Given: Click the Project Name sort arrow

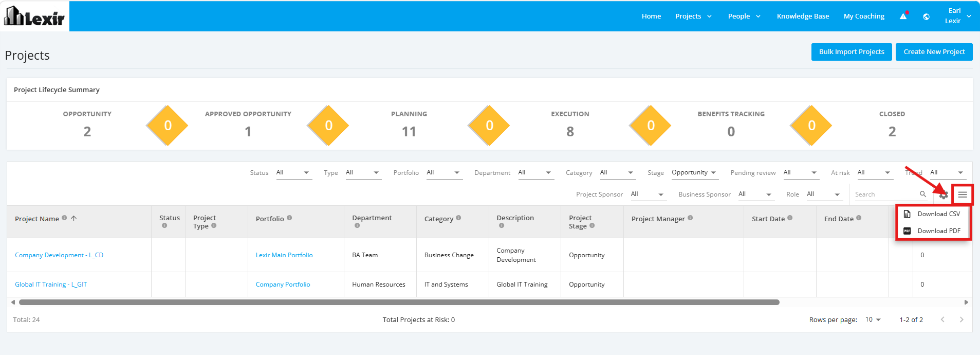Looking at the screenshot, I should tap(74, 218).
